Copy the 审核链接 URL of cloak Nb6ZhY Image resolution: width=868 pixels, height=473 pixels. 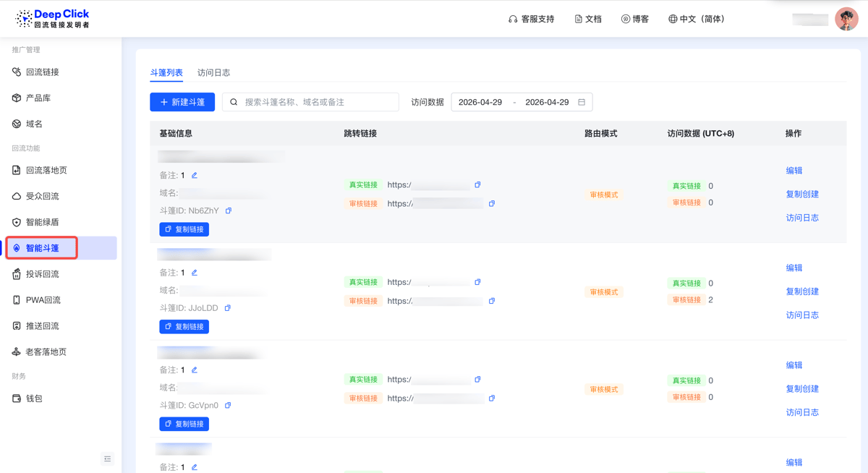(492, 204)
